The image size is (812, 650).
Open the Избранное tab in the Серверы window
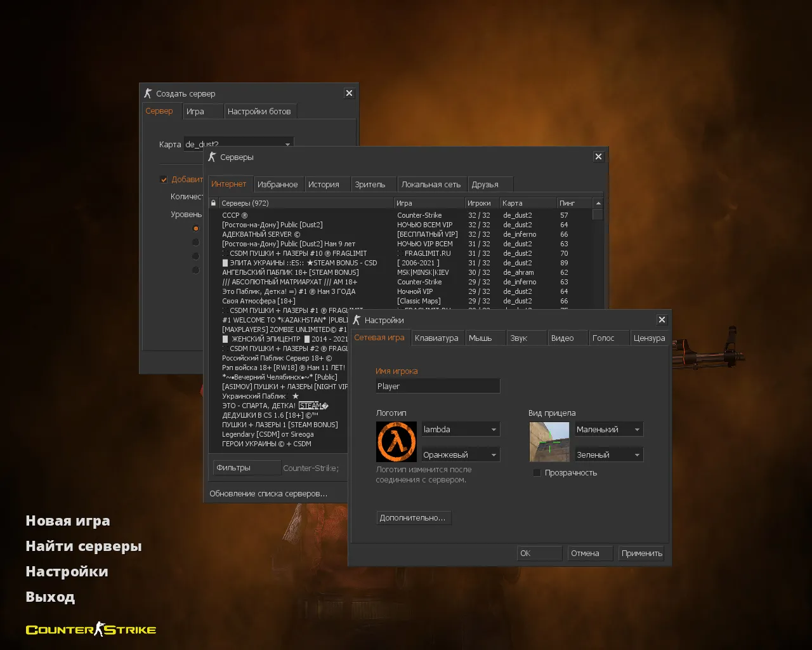(x=278, y=183)
